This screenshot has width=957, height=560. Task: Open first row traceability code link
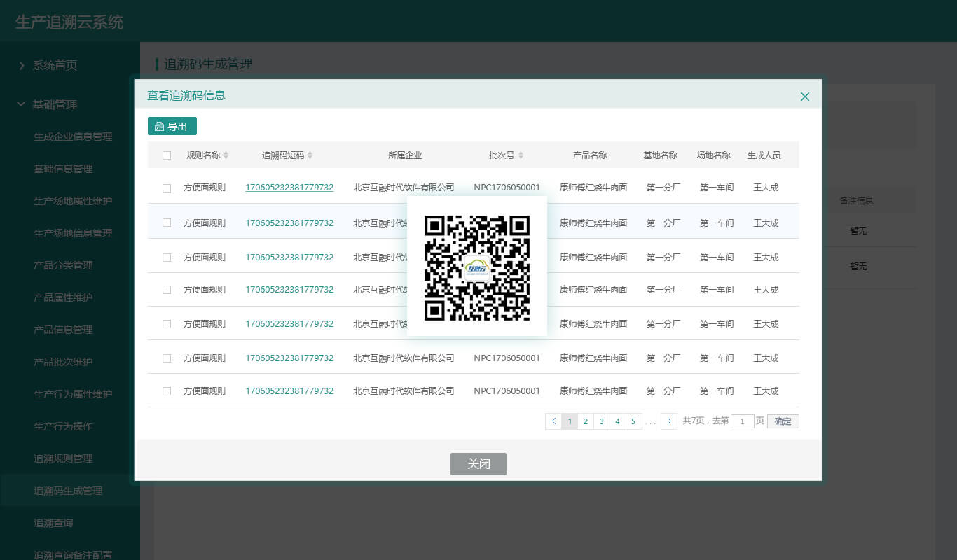click(x=289, y=188)
